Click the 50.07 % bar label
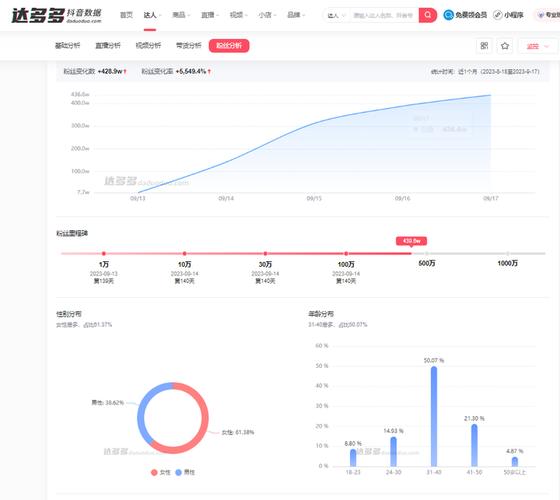Screen dimensions: 560x500 pos(434,361)
